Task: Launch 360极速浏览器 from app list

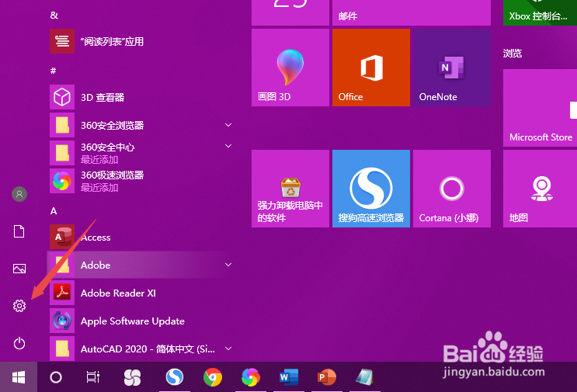Action: click(140, 181)
